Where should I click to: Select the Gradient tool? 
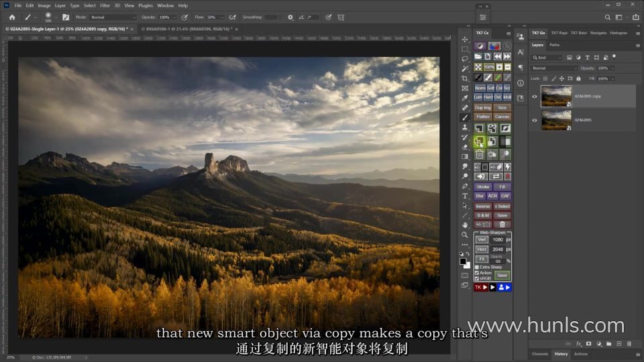464,157
